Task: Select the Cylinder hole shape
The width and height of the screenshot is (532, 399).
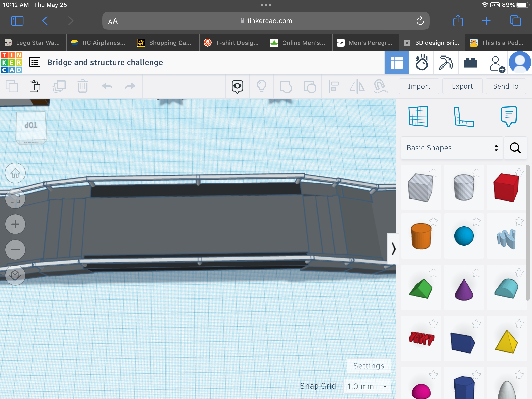Action: click(x=464, y=187)
